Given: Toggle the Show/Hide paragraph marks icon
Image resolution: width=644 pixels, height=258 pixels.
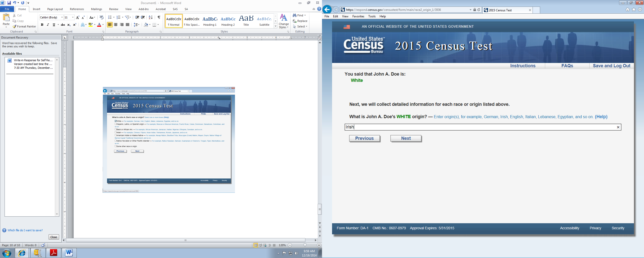Looking at the screenshot, I should point(159,17).
